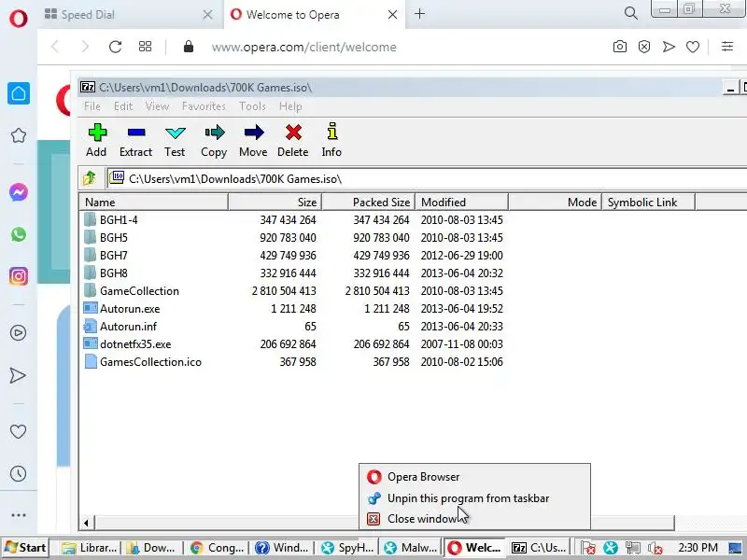Sort list by the Size column header
The width and height of the screenshot is (747, 560).
(275, 202)
